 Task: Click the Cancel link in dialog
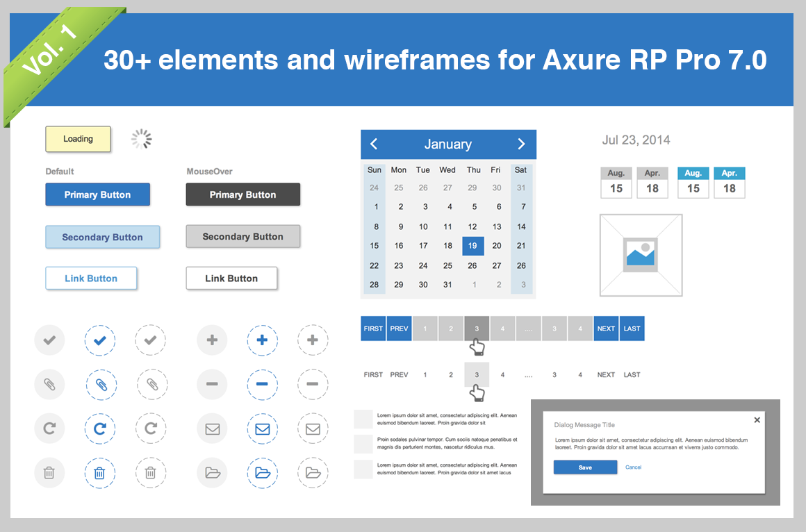tap(633, 467)
